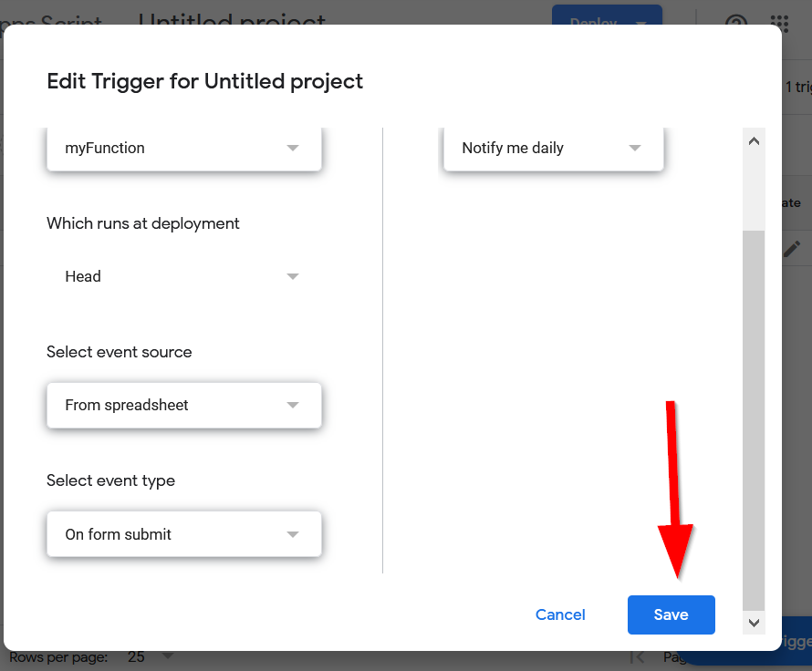Go to first page pagination icon

(638, 656)
